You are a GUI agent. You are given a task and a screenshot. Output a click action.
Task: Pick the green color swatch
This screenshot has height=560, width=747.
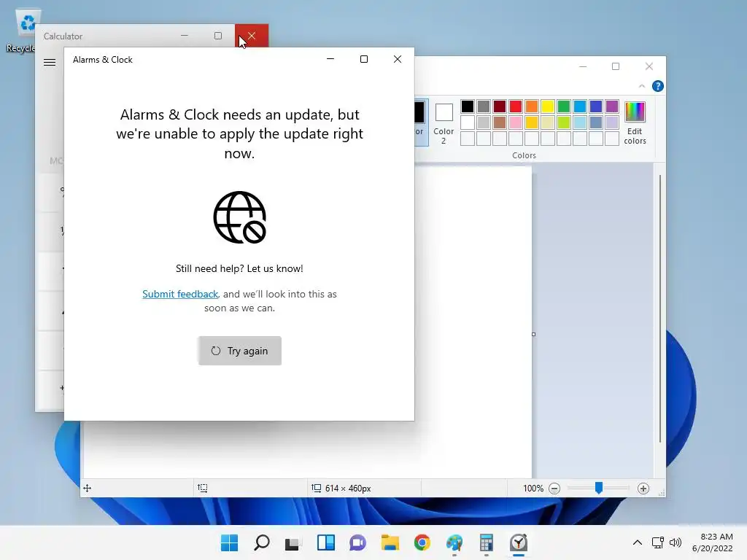pyautogui.click(x=564, y=106)
